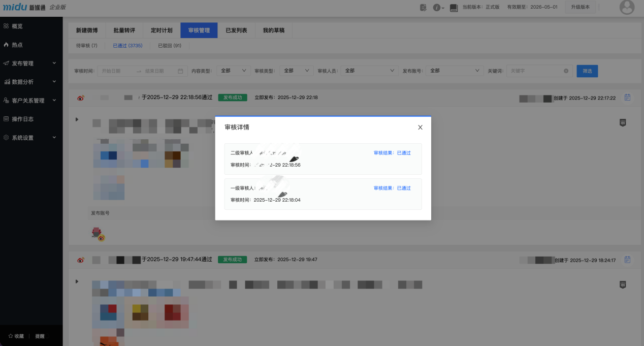The image size is (644, 346).
Task: Click the Weibo icon on the first approved post
Action: pos(80,97)
